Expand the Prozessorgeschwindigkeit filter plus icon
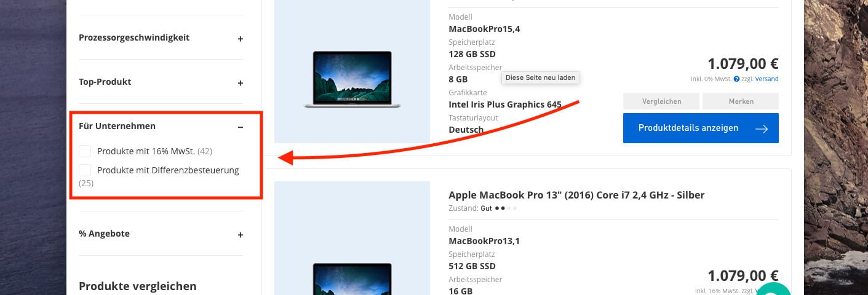This screenshot has height=295, width=868. pyautogui.click(x=241, y=39)
